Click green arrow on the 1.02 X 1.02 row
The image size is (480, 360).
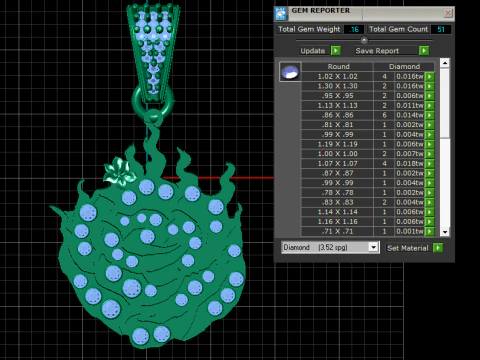pos(430,76)
